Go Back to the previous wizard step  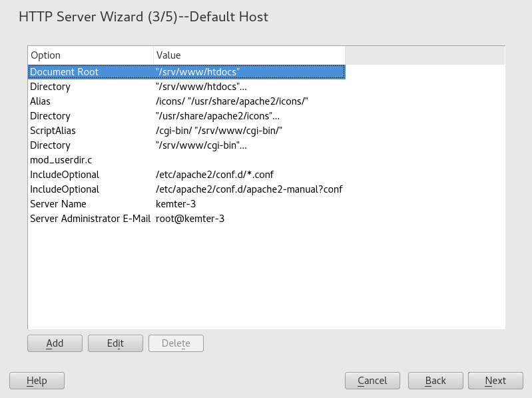[435, 381]
